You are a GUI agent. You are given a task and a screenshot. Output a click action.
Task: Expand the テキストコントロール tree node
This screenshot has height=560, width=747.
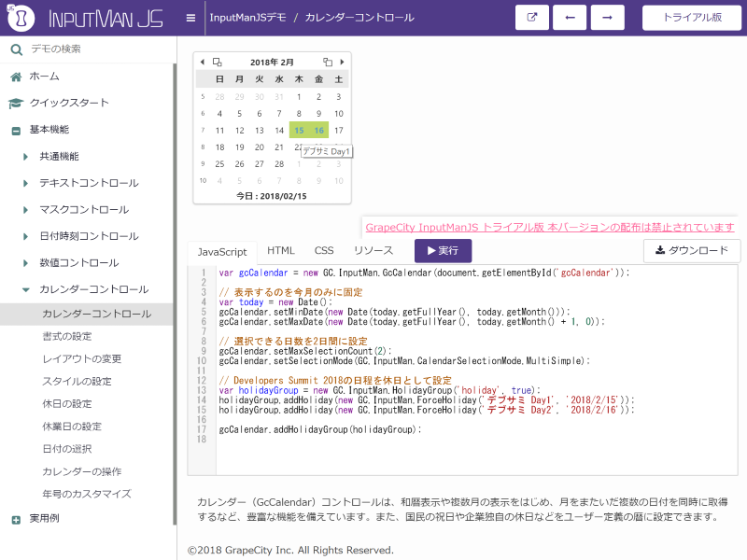25,183
